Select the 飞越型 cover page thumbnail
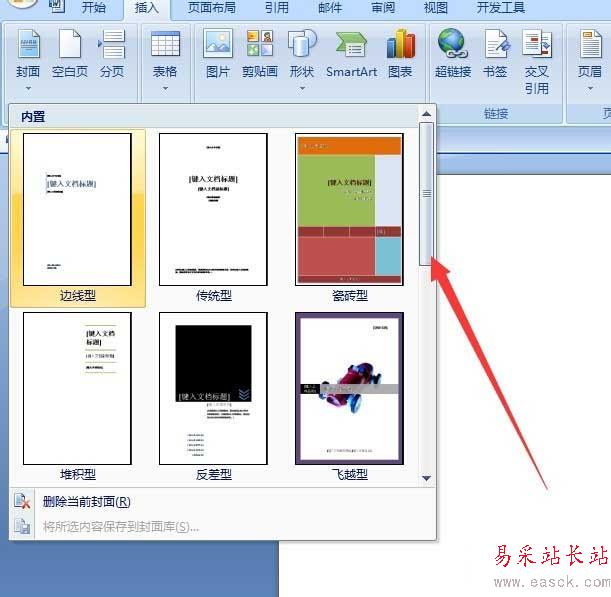 349,388
